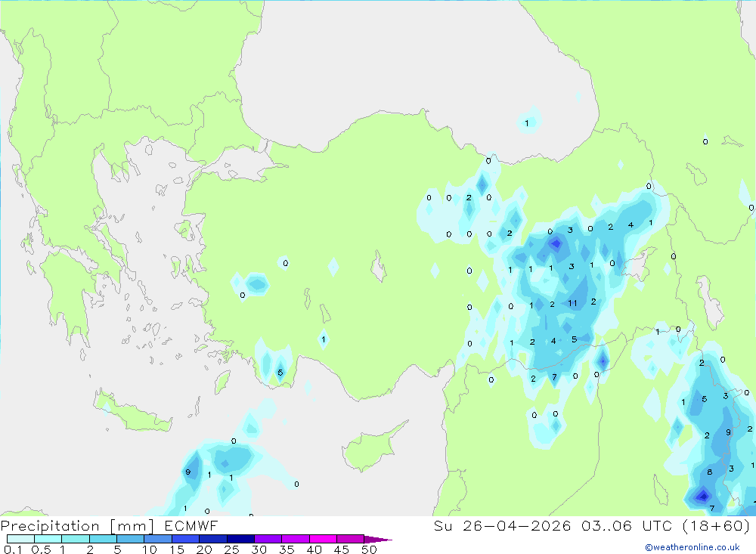Screen dimensions: 756x554
Task: Click the legend label '35'
Action: point(287,549)
